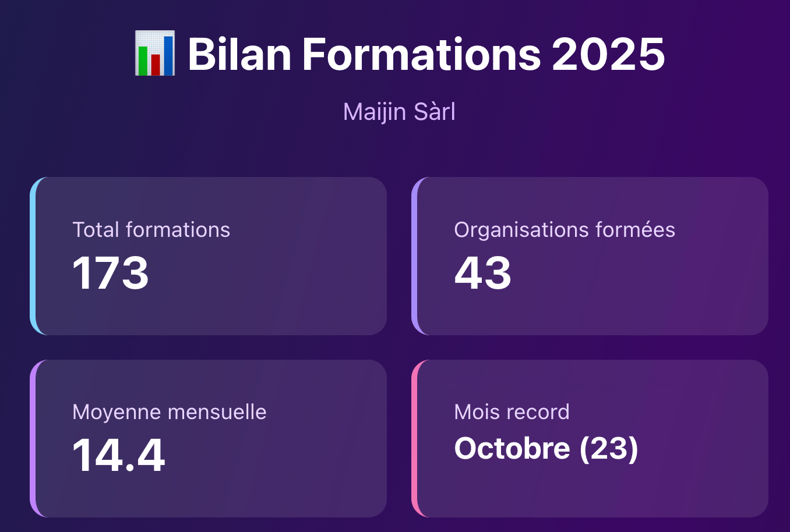Screen dimensions: 790x532
Task: Click the violet accent bar of Moyenne mensuelle card
Action: click(33, 438)
